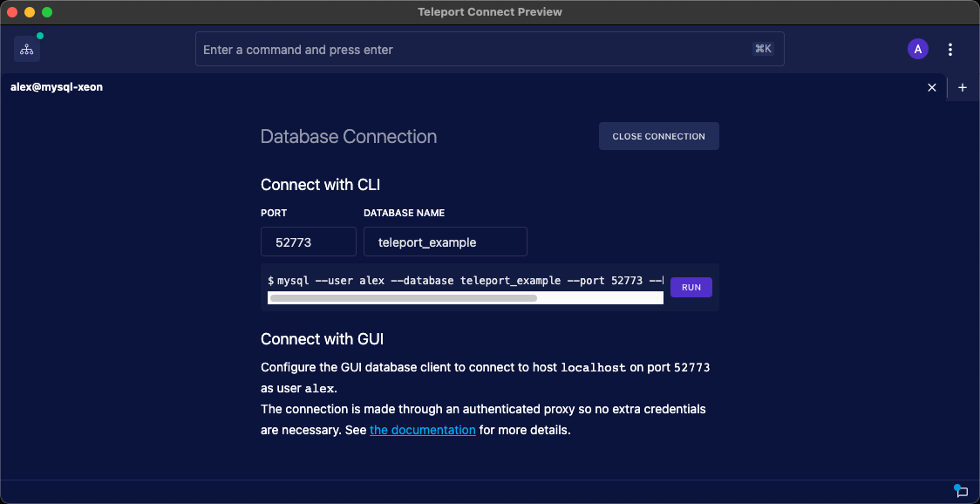Screen dimensions: 980x504
Task: Close the alex@mysql-xeon tab
Action: [931, 87]
